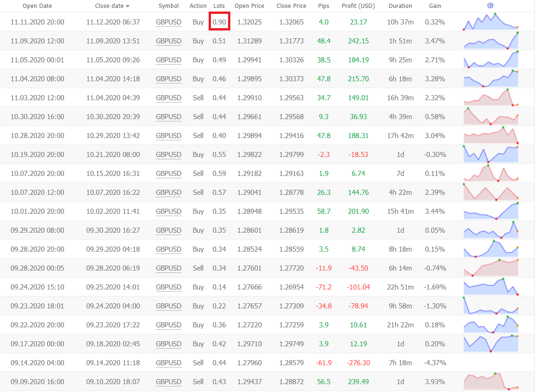535x392 pixels.
Task: Click the help question mark icon in header
Action: (x=490, y=6)
